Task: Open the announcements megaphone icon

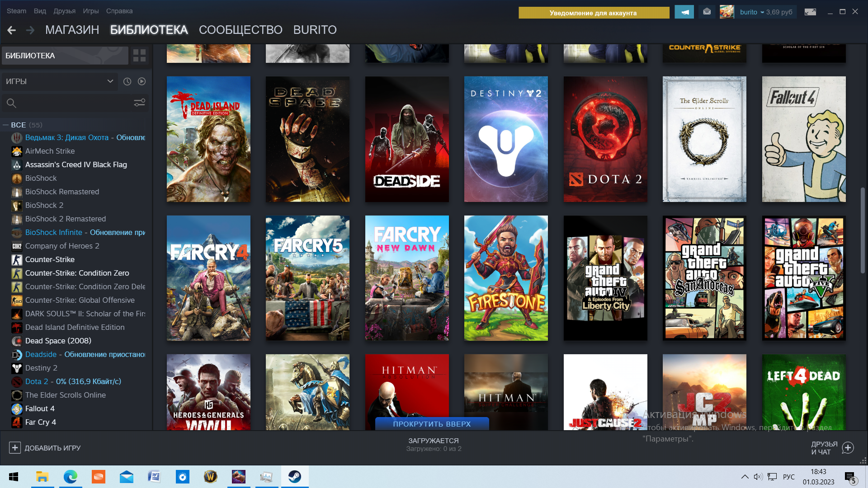Action: click(x=684, y=12)
